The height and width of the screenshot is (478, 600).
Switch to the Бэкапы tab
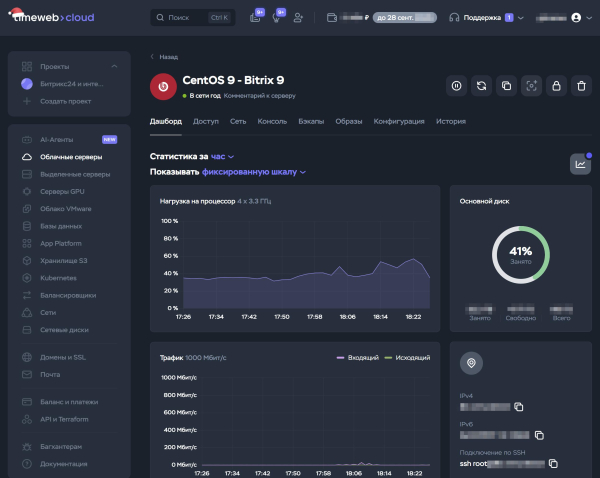click(310, 121)
